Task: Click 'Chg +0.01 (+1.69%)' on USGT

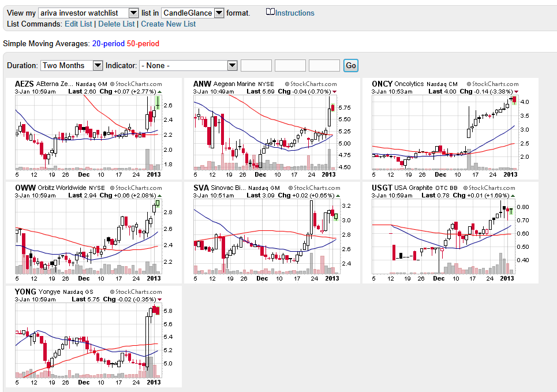Action: 481,196
